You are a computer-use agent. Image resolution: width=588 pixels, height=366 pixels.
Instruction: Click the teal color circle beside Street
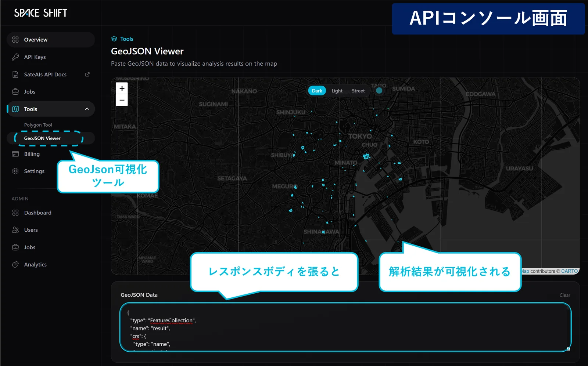[x=379, y=90]
